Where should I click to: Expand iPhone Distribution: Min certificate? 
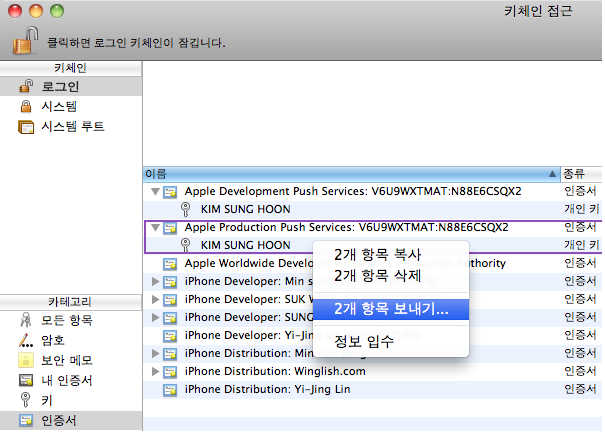coord(155,353)
